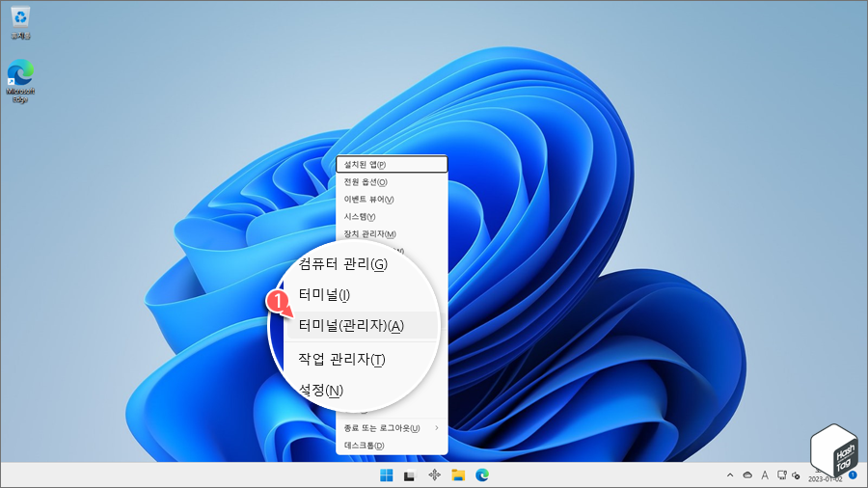868x488 pixels.
Task: Click the four-arrow move icon on taskbar
Action: coord(435,474)
